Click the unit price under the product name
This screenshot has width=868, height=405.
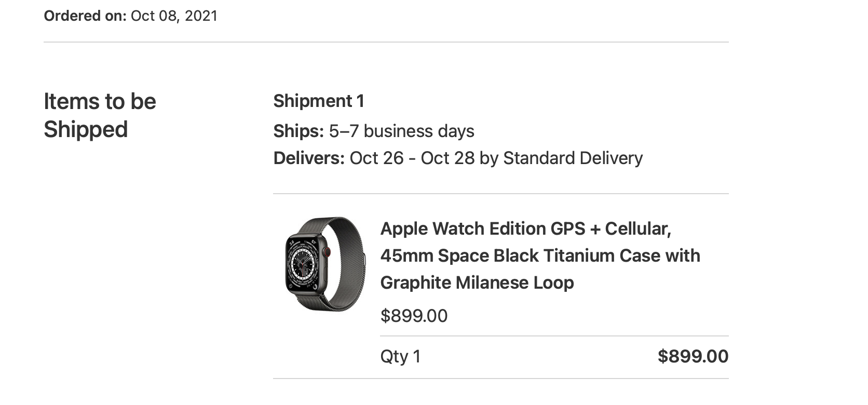(414, 316)
